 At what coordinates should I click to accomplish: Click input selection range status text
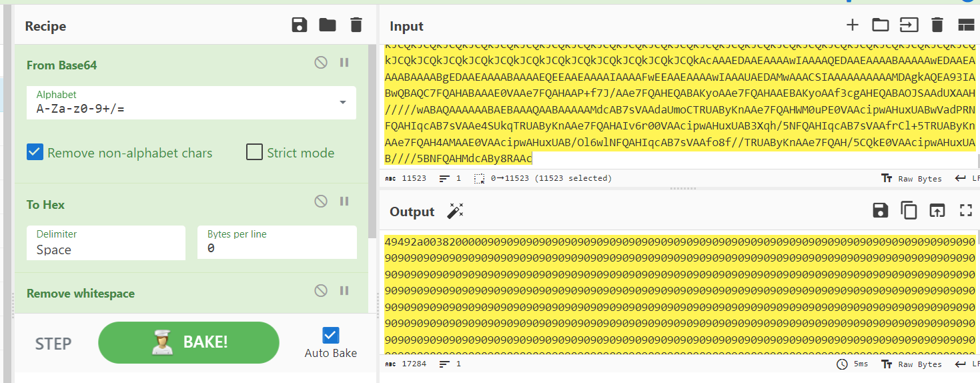[542, 179]
